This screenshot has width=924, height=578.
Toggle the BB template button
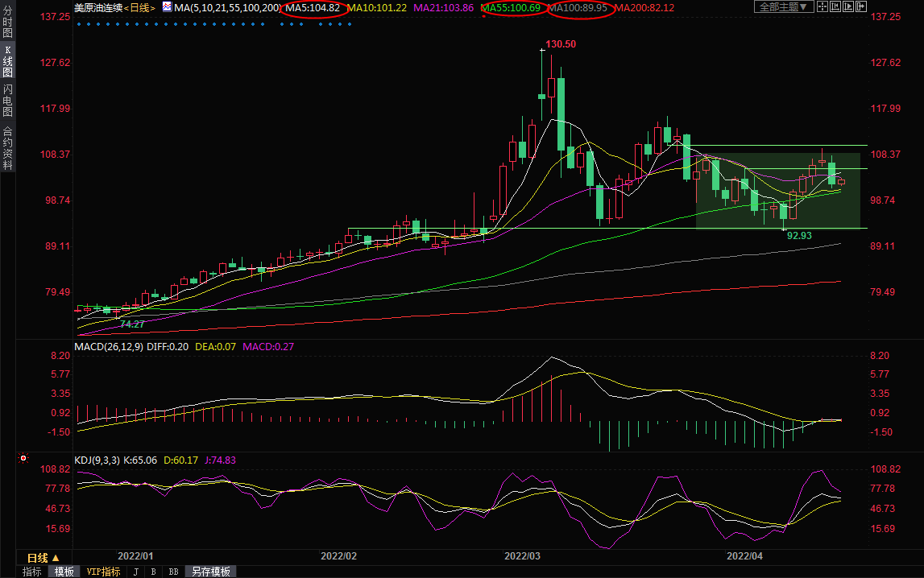pos(173,572)
